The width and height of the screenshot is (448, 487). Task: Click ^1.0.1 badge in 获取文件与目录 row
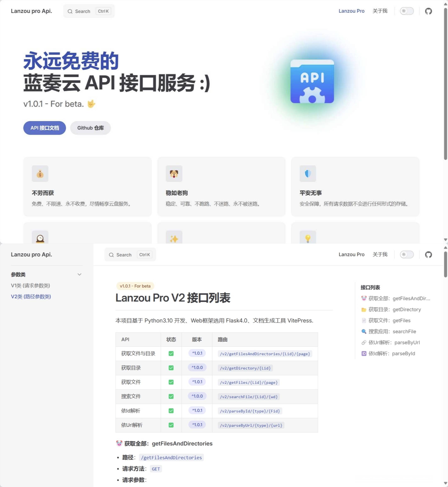pos(197,353)
